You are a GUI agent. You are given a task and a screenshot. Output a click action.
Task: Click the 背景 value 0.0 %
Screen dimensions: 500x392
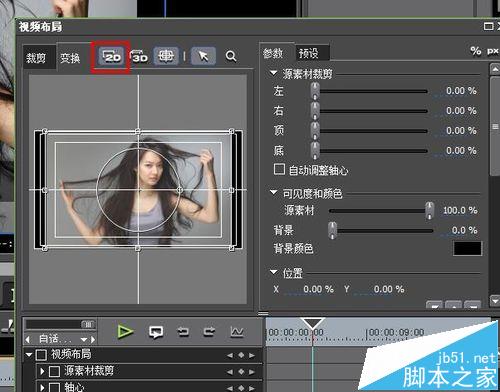(464, 231)
